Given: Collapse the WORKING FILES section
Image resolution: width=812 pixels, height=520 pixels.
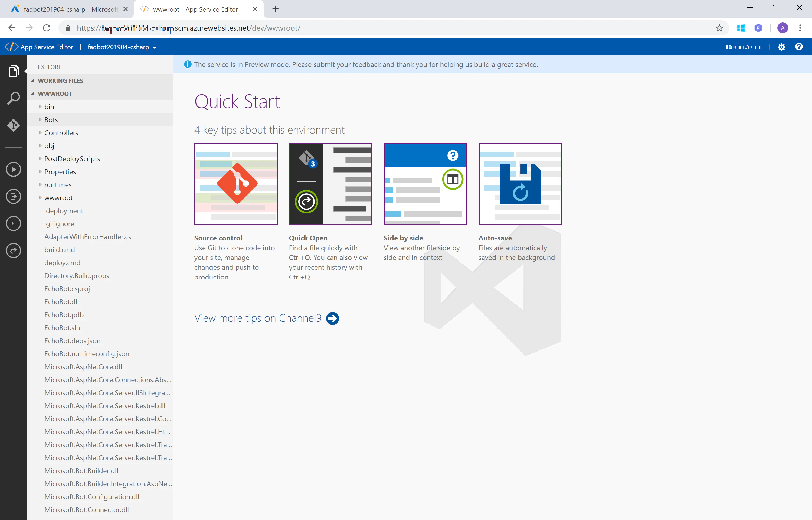Looking at the screenshot, I should (x=33, y=80).
